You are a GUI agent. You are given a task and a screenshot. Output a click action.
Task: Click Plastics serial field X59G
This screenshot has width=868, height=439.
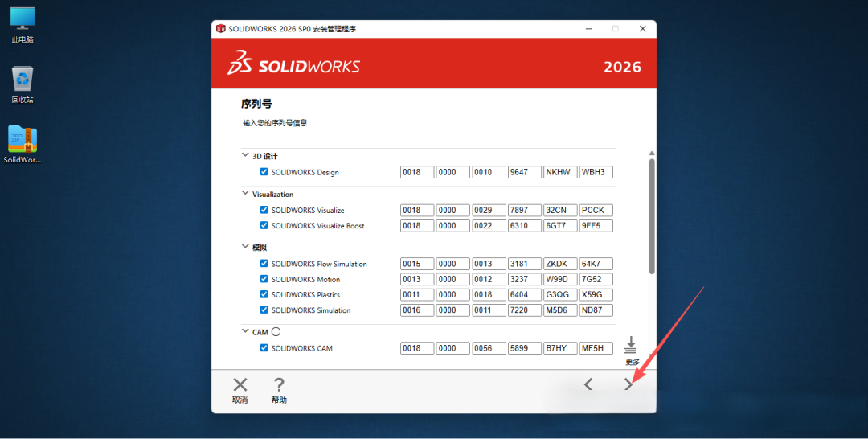tap(596, 295)
